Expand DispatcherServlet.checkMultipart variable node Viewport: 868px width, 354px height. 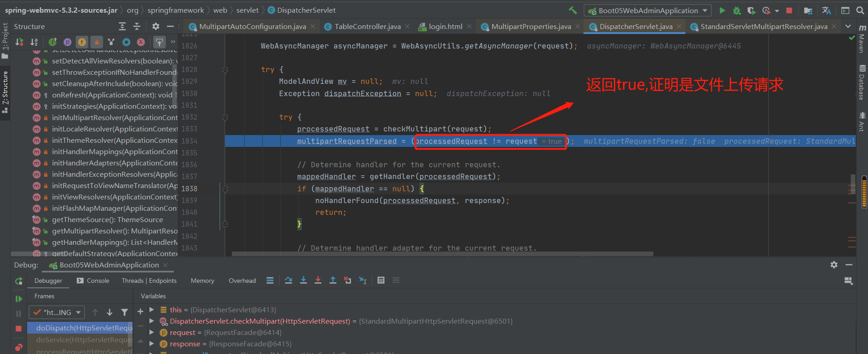(152, 321)
